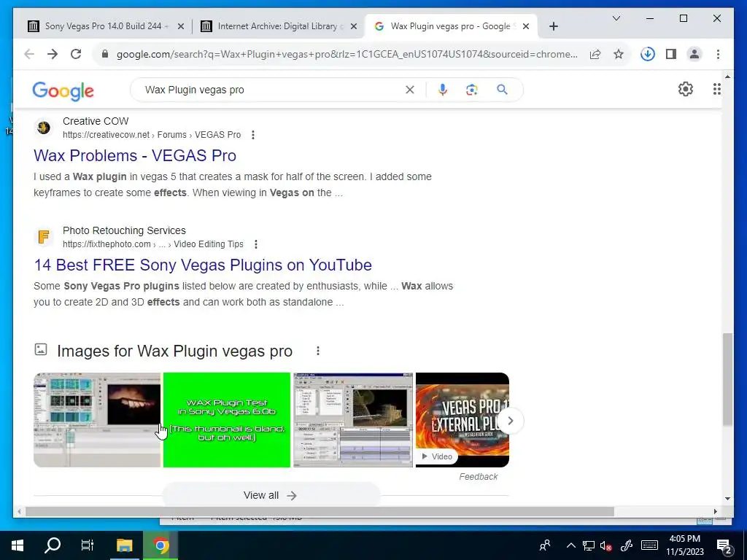This screenshot has height=560, width=747.
Task: Open Google quick settings gear
Action: pos(686,89)
